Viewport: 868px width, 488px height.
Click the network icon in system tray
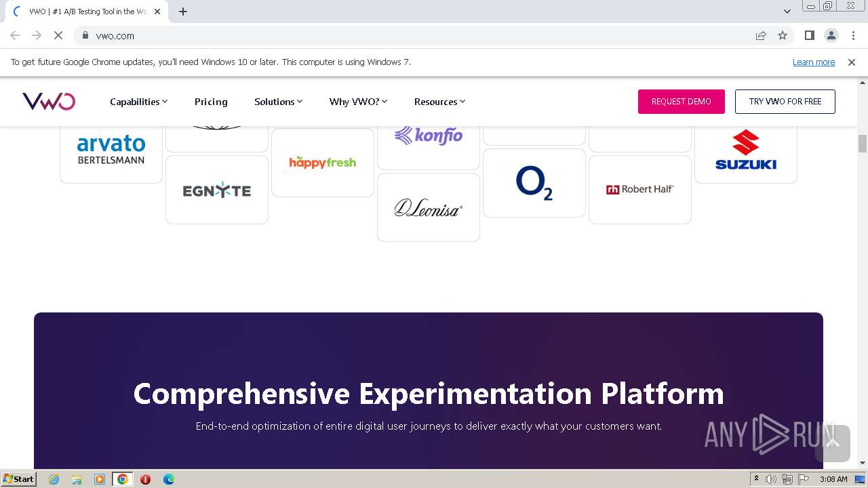[787, 479]
